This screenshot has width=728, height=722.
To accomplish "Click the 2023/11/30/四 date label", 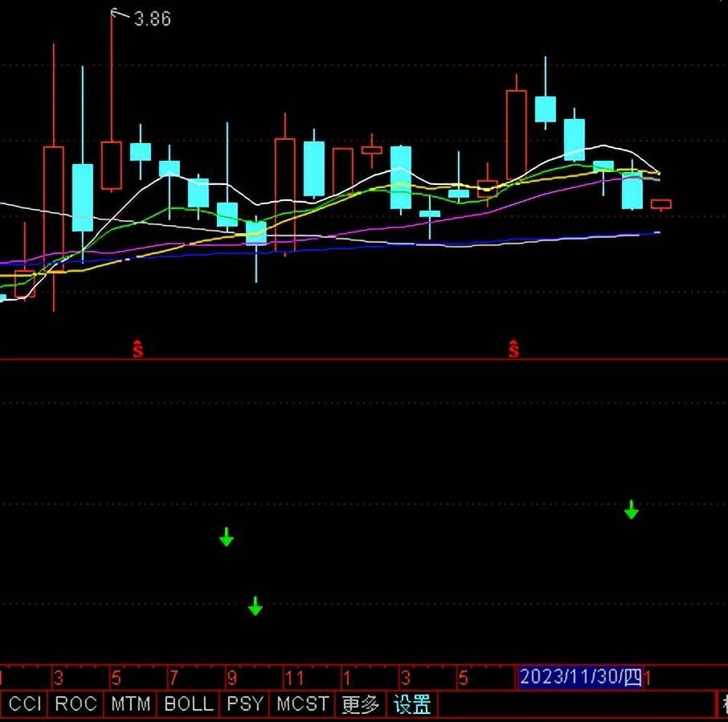I will tap(580, 678).
